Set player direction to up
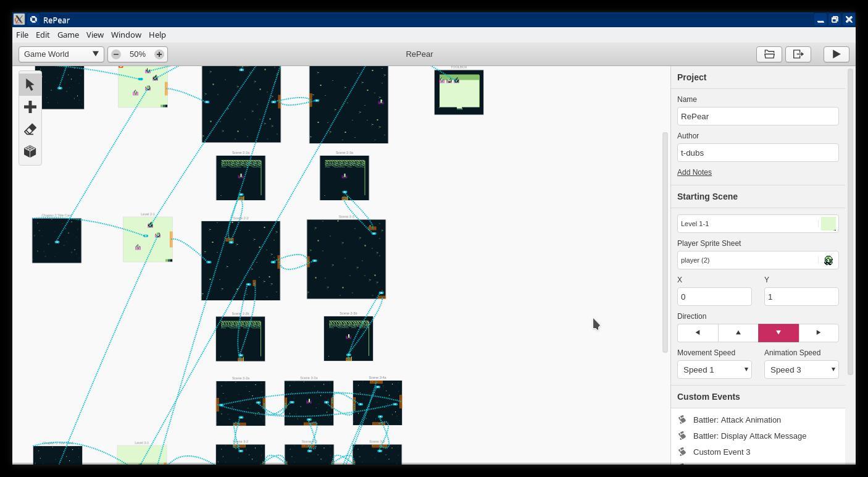The width and height of the screenshot is (868, 477). coord(738,332)
